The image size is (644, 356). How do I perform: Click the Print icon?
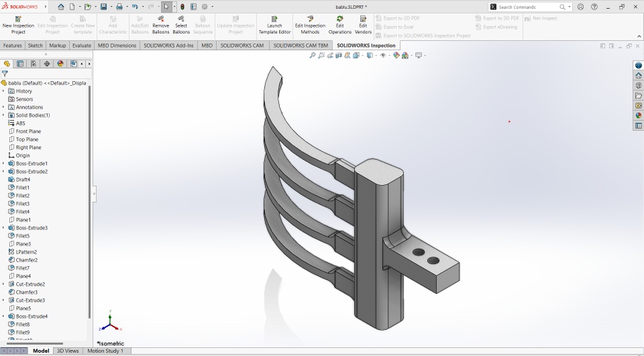(x=119, y=7)
